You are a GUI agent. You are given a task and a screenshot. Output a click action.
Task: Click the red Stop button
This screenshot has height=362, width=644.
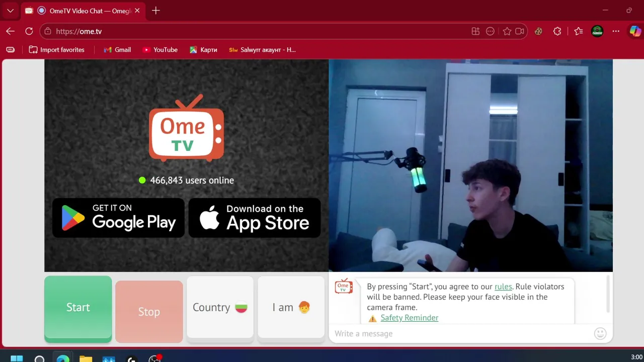[x=149, y=312]
